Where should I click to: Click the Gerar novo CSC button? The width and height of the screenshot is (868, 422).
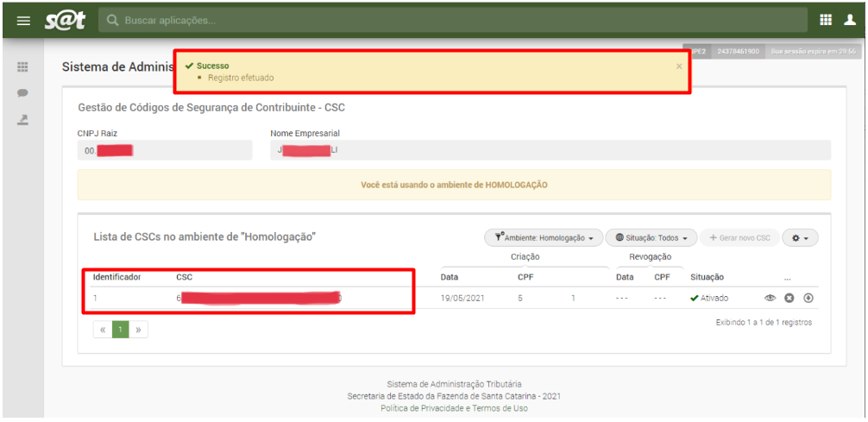(739, 238)
